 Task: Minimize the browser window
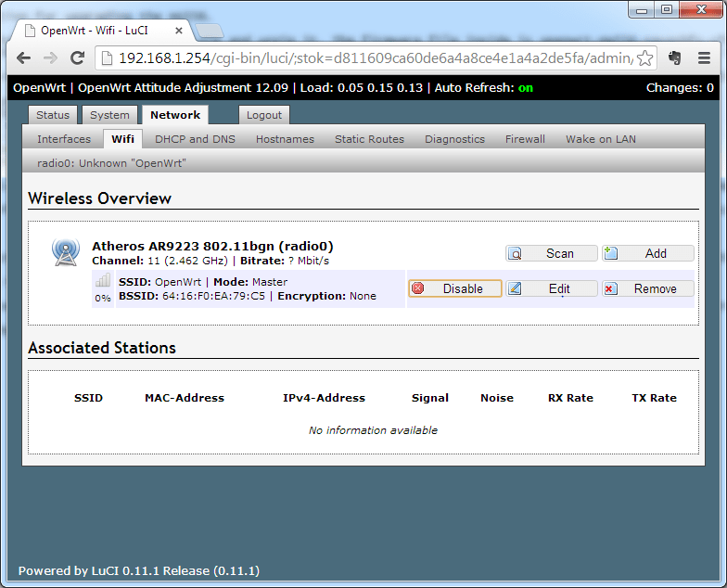[642, 9]
